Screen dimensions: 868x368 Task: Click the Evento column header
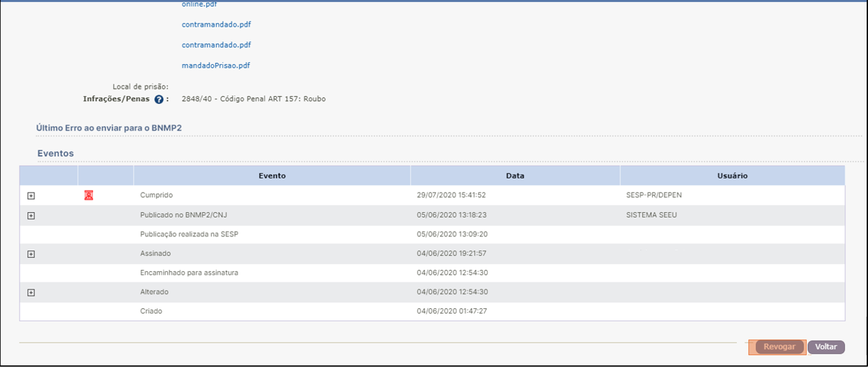tap(272, 176)
